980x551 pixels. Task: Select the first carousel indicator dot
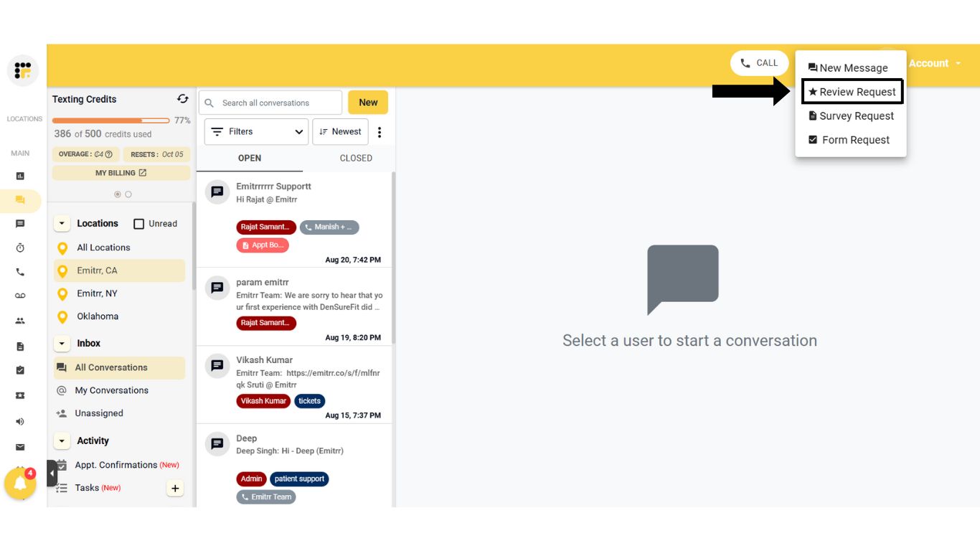(117, 194)
